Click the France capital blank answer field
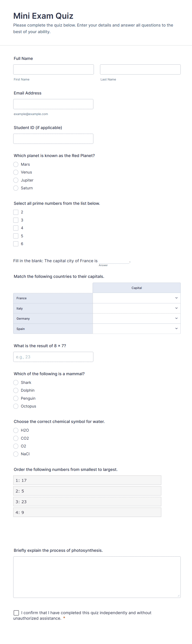Viewport: 192px width, 644px height. pos(114,261)
